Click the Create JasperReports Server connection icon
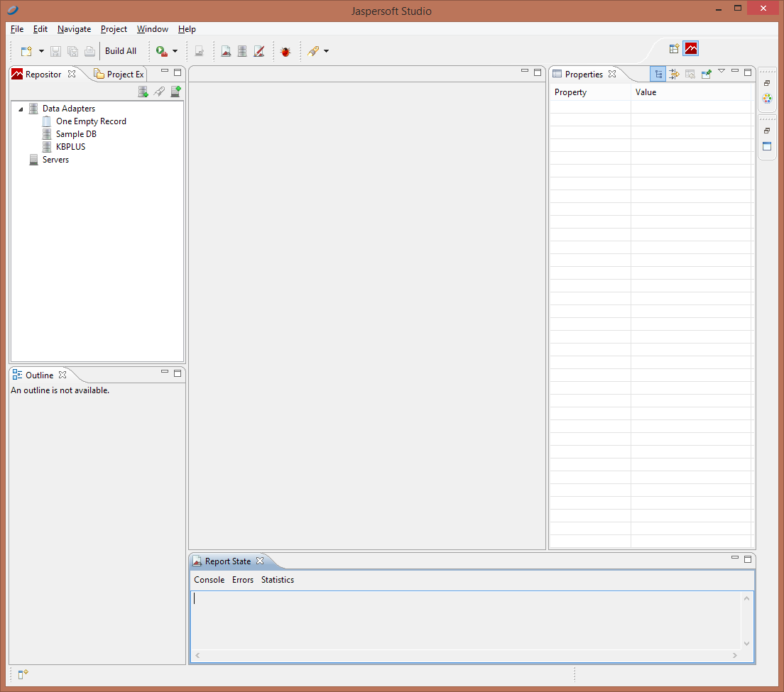The image size is (784, 692). [175, 92]
